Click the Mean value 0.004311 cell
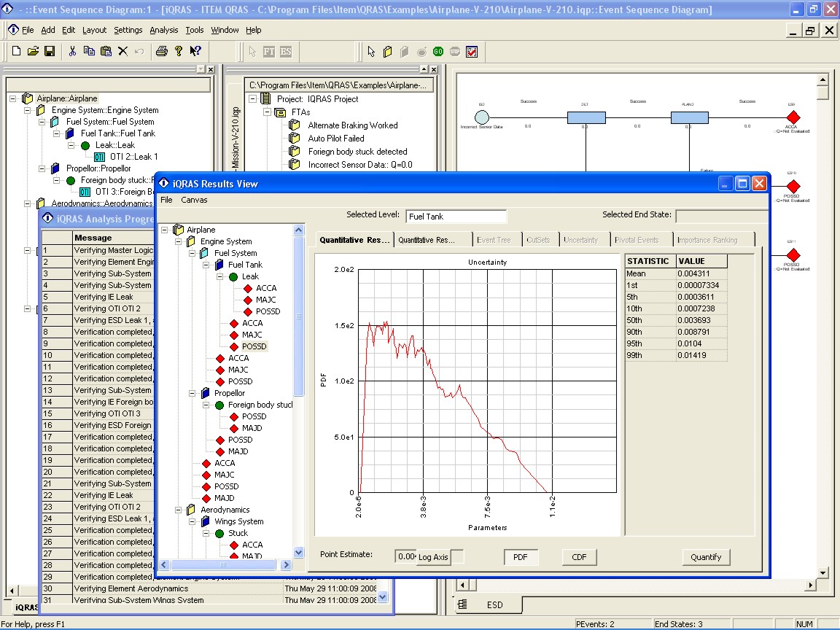Image resolution: width=840 pixels, height=630 pixels. [701, 273]
